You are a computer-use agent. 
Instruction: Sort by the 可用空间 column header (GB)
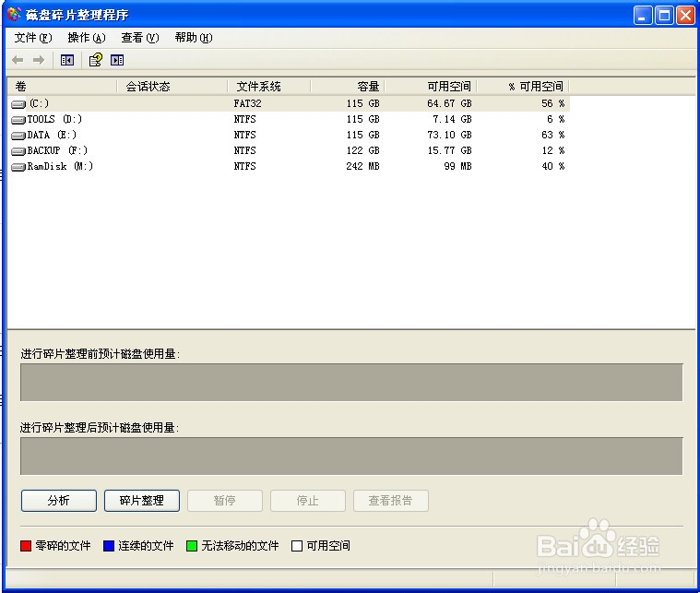tap(431, 86)
